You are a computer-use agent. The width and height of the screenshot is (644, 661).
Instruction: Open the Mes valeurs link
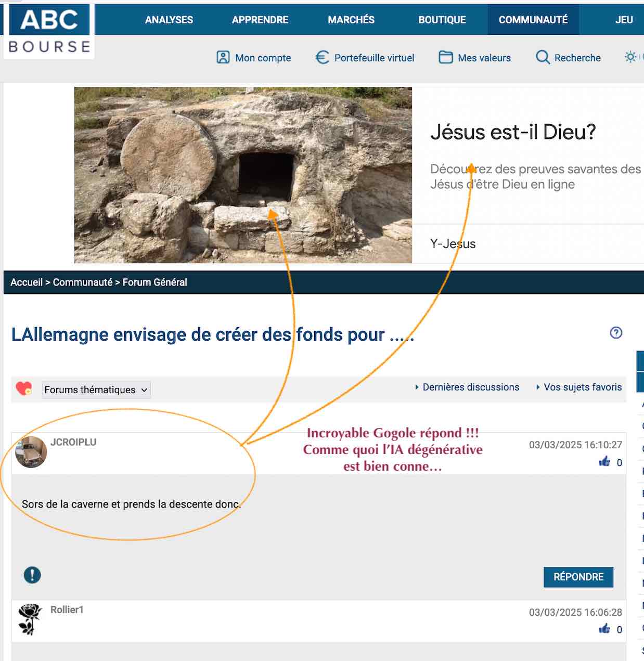pos(484,58)
